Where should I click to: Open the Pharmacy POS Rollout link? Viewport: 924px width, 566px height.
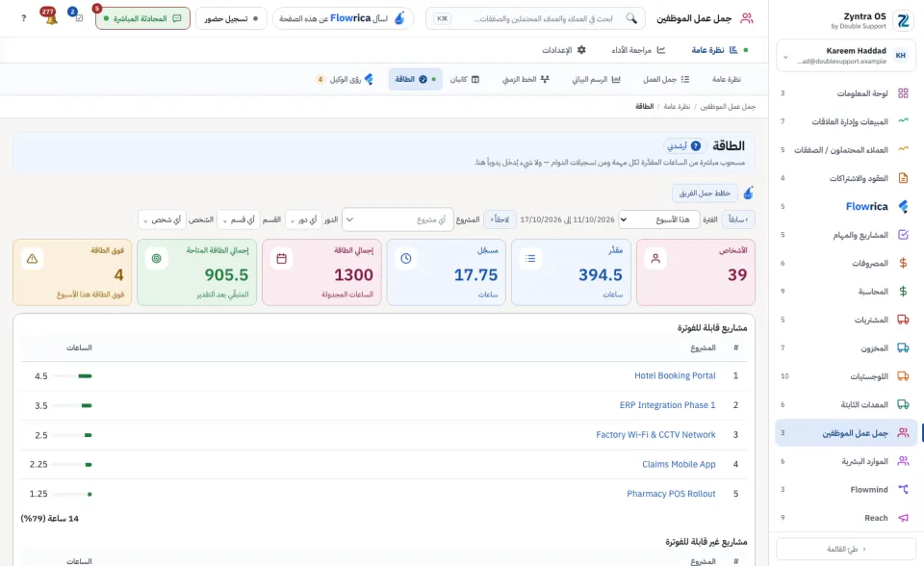coord(671,494)
